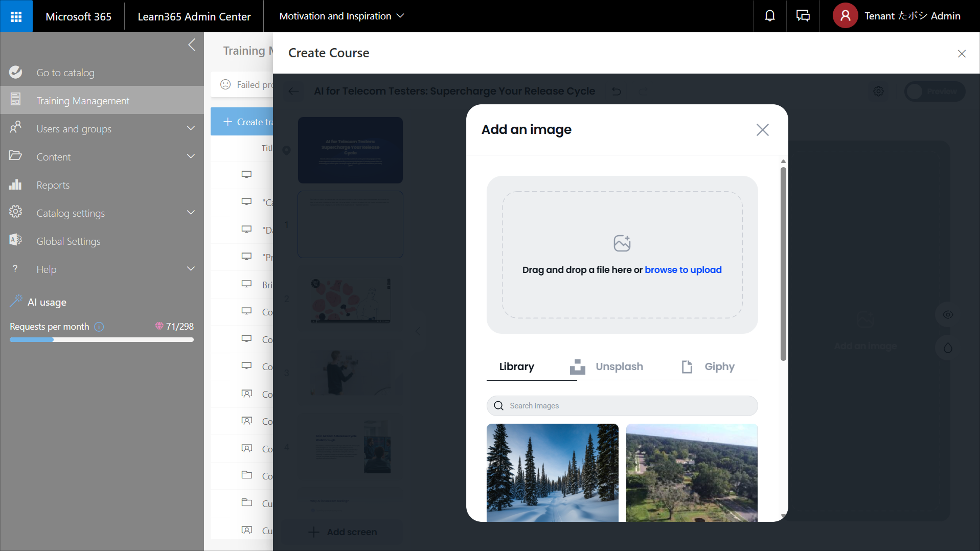Close the Add an image dialog

[x=762, y=130]
